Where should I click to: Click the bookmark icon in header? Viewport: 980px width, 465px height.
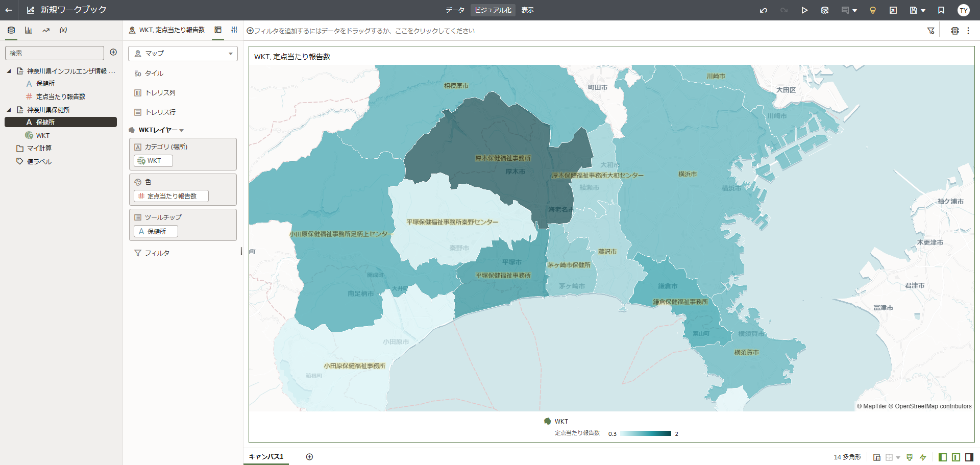coord(941,10)
